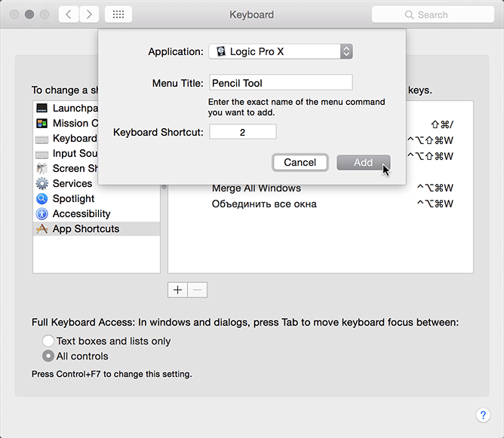Click the Search field
504x438 pixels.
[432, 14]
